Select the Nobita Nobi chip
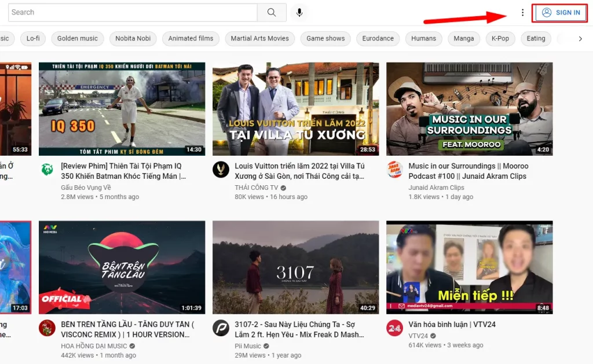593x364 pixels. (133, 38)
